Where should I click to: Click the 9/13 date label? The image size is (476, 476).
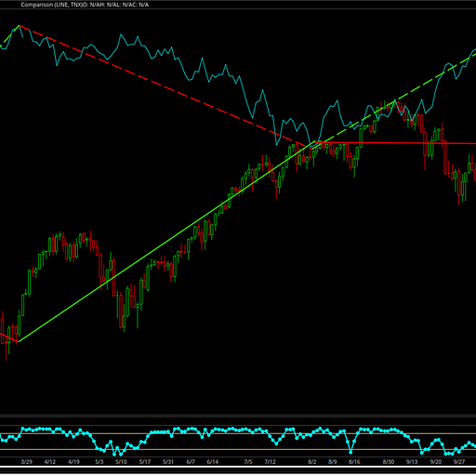[x=412, y=462]
